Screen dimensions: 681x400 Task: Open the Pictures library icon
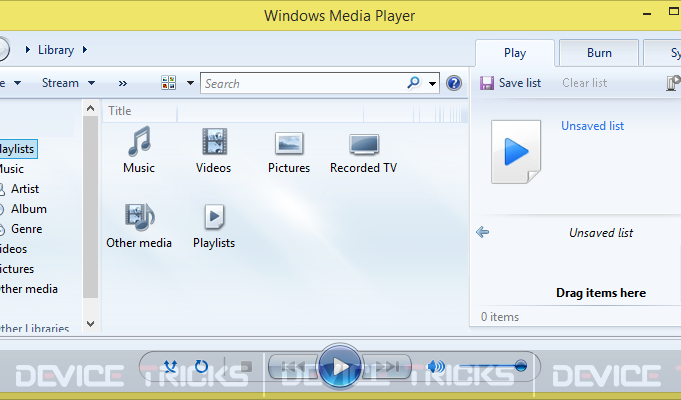pyautogui.click(x=289, y=143)
